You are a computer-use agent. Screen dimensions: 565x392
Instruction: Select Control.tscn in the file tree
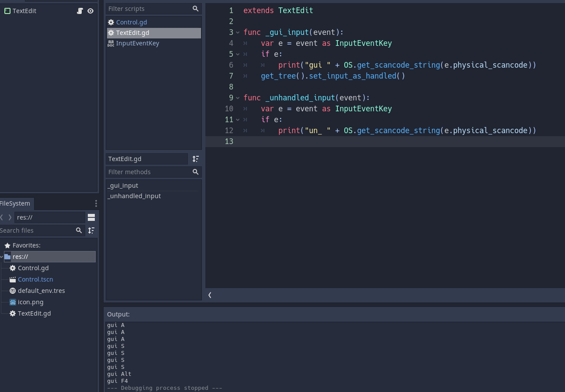35,279
